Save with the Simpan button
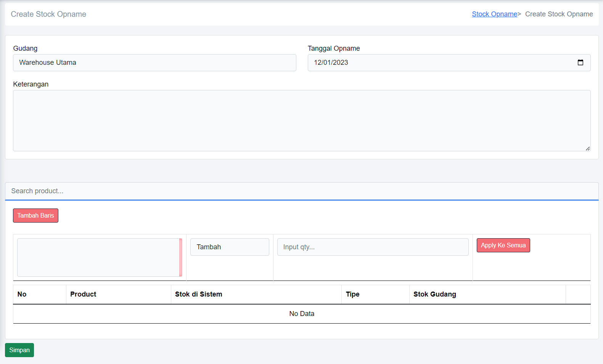The height and width of the screenshot is (364, 603). pos(19,350)
